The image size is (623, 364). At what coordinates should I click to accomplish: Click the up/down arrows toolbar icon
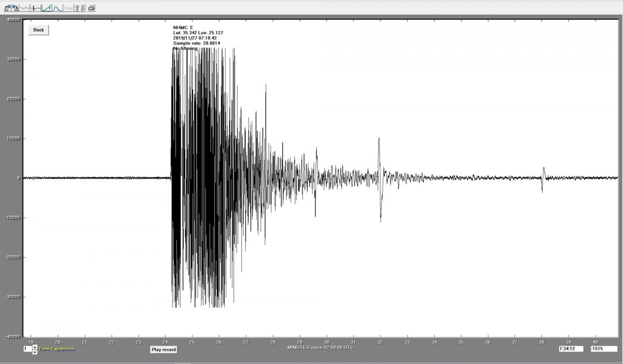(x=80, y=8)
